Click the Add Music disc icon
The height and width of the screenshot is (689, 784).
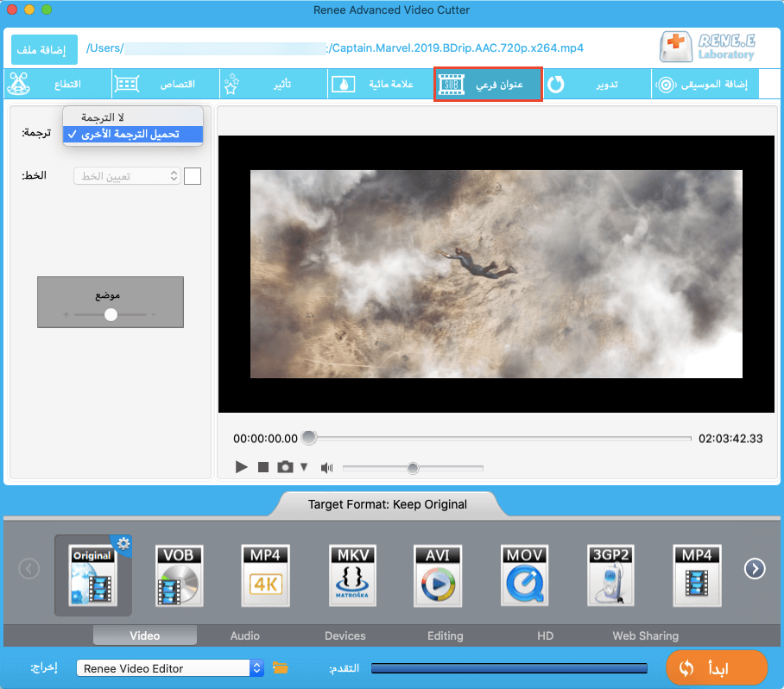coord(666,85)
